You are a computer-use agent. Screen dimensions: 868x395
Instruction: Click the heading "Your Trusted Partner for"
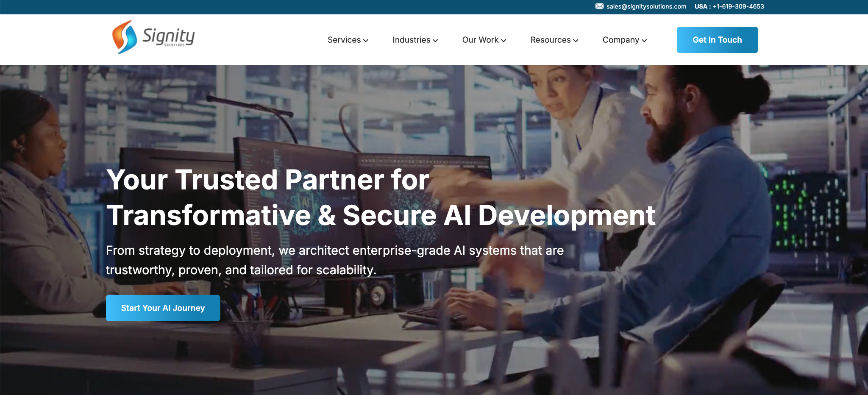coord(268,180)
